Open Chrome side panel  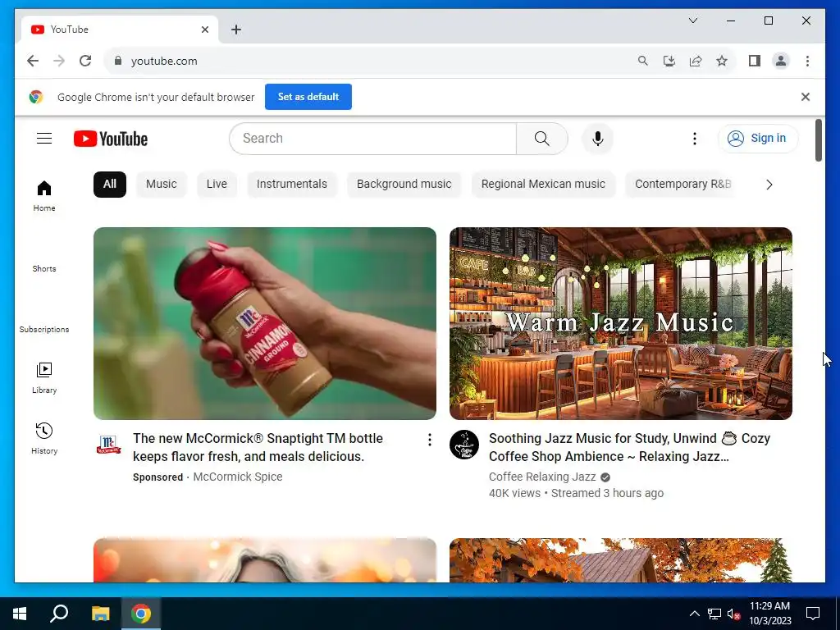755,61
